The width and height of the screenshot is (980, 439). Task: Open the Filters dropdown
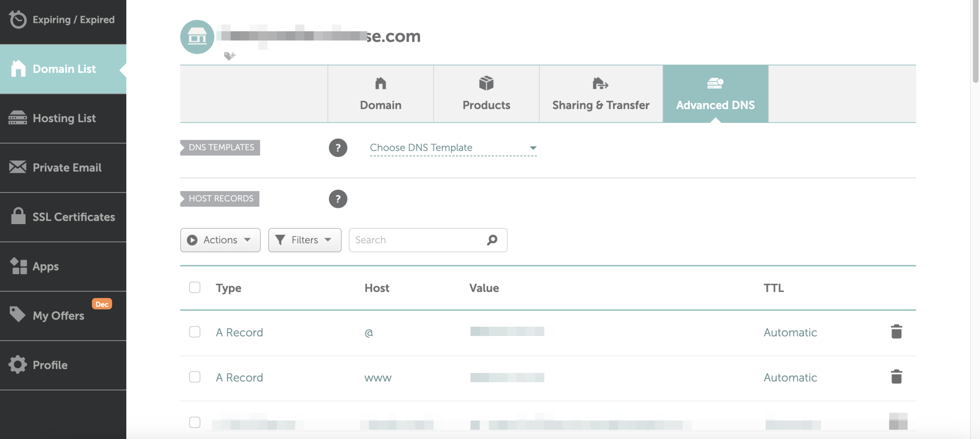pos(304,240)
